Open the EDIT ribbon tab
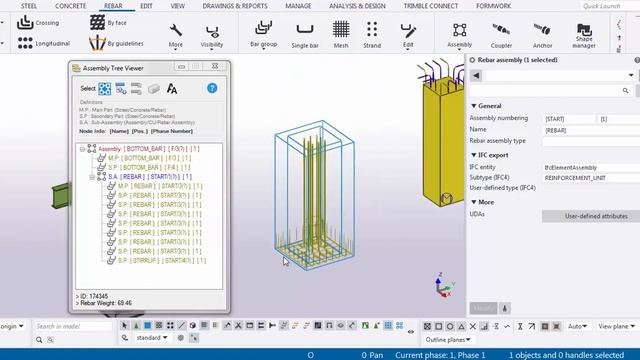This screenshot has width=640, height=360. (x=146, y=6)
